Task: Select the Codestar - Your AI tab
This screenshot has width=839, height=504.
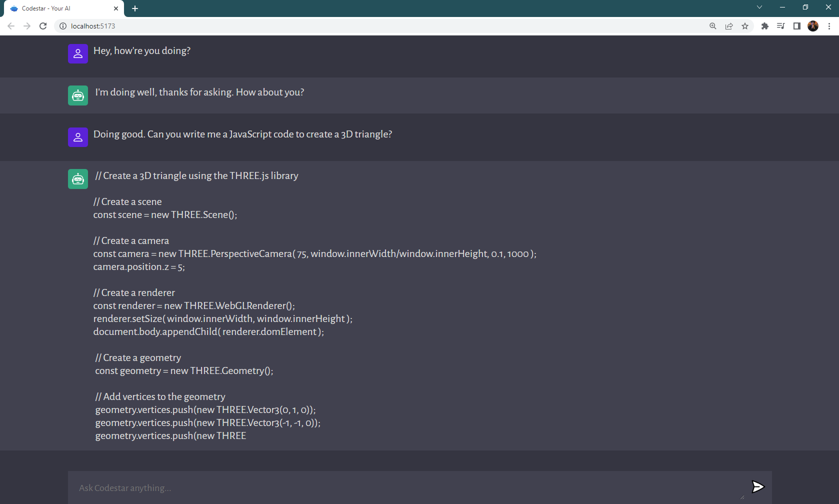Action: [x=63, y=8]
